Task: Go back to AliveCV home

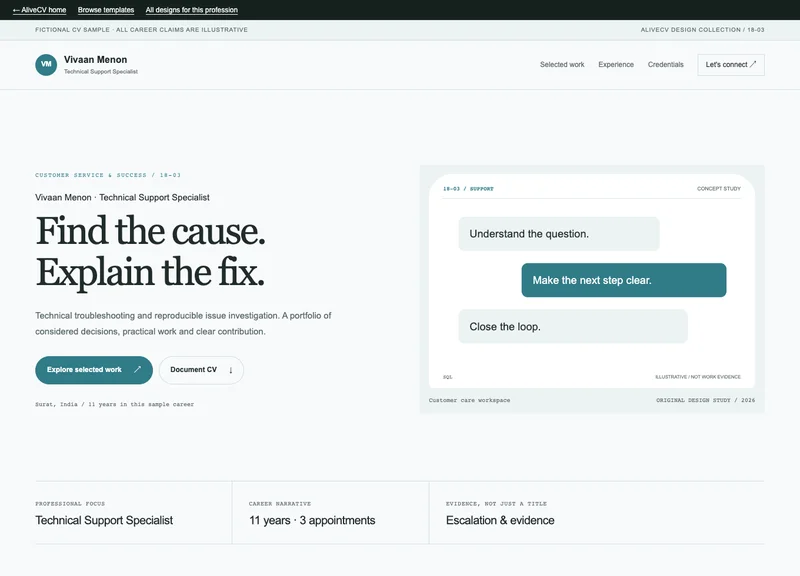Action: point(39,10)
